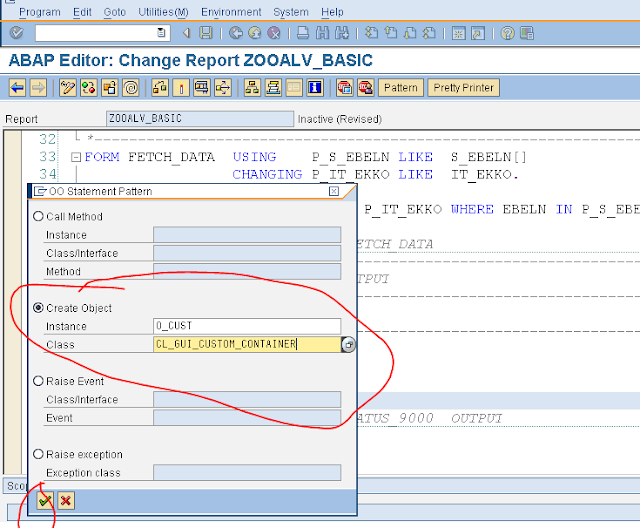
Task: Click the Exception class input field
Action: (x=247, y=473)
